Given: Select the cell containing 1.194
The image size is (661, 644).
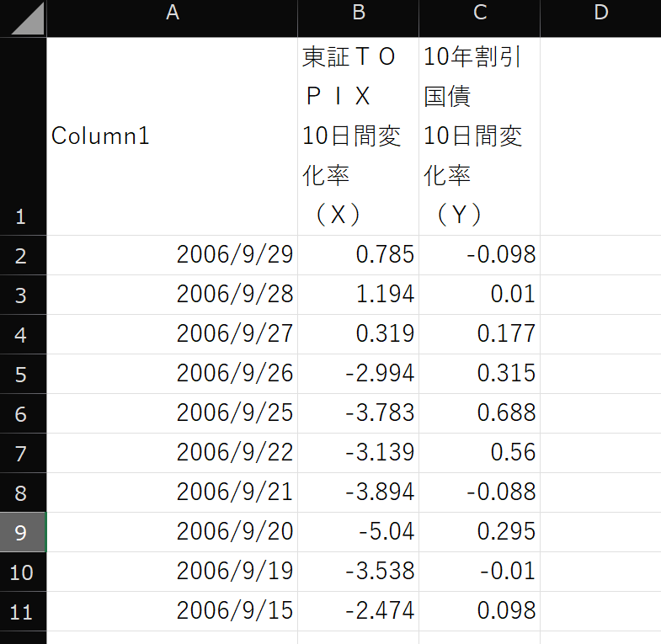Looking at the screenshot, I should 358,295.
